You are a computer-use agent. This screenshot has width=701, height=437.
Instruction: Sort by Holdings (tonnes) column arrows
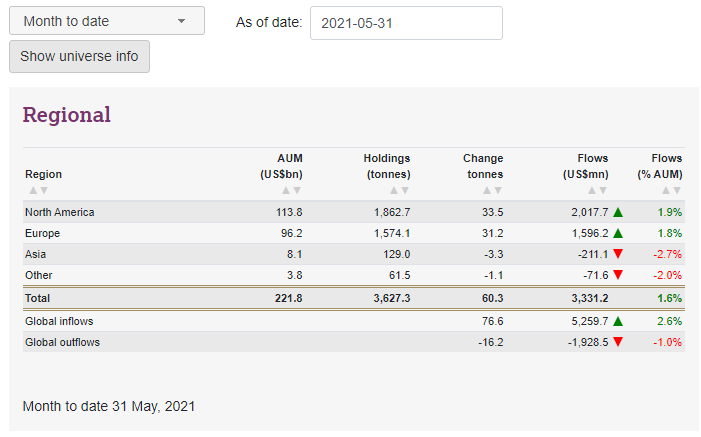(x=399, y=190)
